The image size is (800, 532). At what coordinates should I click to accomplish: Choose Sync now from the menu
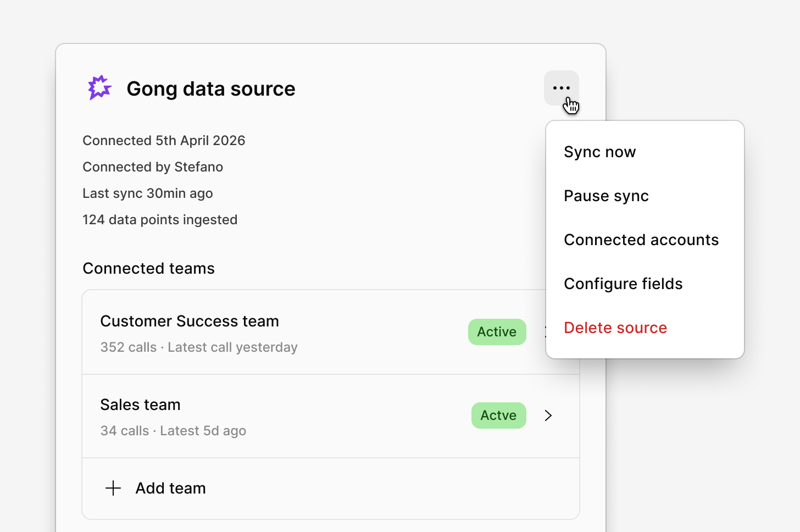pos(600,152)
